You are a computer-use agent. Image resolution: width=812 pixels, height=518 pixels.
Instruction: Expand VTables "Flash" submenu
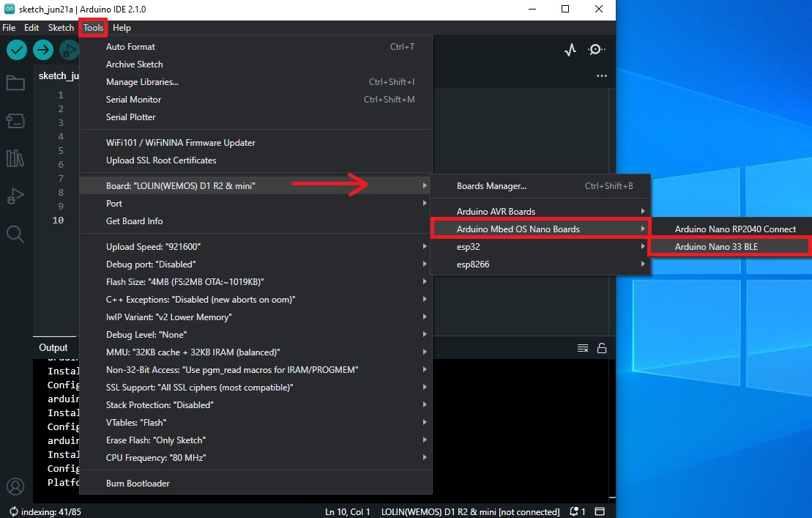click(256, 423)
